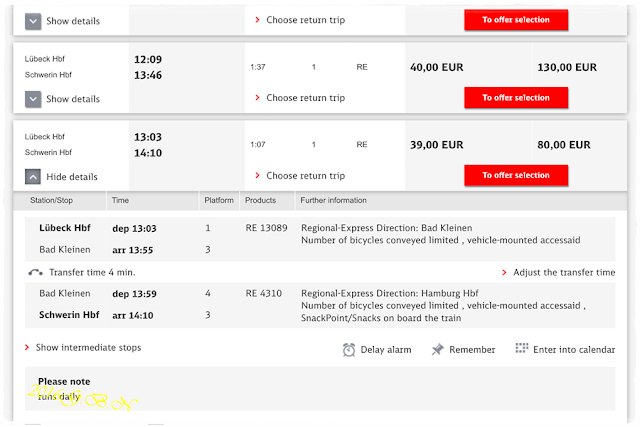Click the Remember pin icon
This screenshot has width=640, height=427.
coord(437,349)
